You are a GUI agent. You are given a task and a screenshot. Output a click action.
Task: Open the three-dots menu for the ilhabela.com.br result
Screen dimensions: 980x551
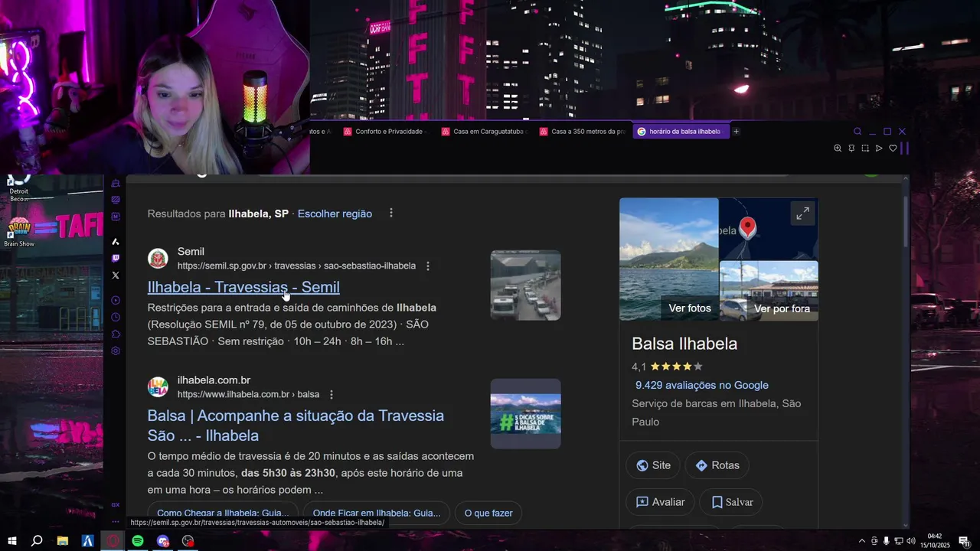[332, 395]
